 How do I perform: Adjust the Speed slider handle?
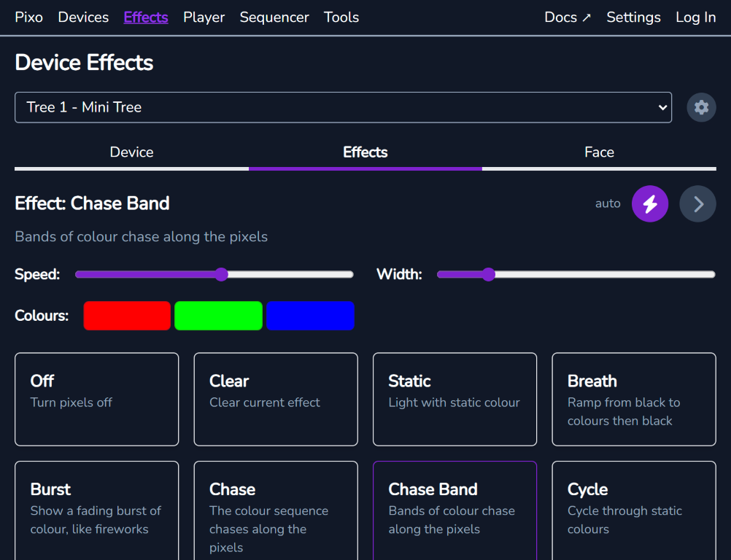point(221,274)
